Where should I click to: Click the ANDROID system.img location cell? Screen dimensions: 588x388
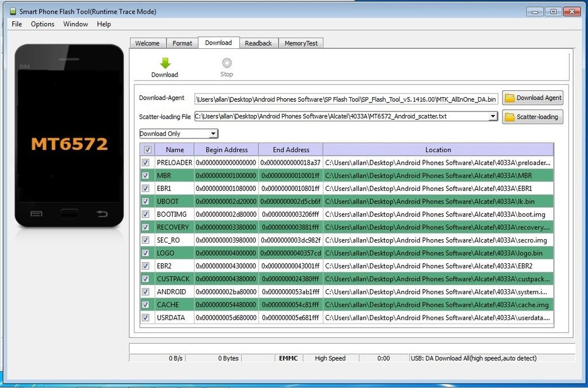[x=438, y=292]
